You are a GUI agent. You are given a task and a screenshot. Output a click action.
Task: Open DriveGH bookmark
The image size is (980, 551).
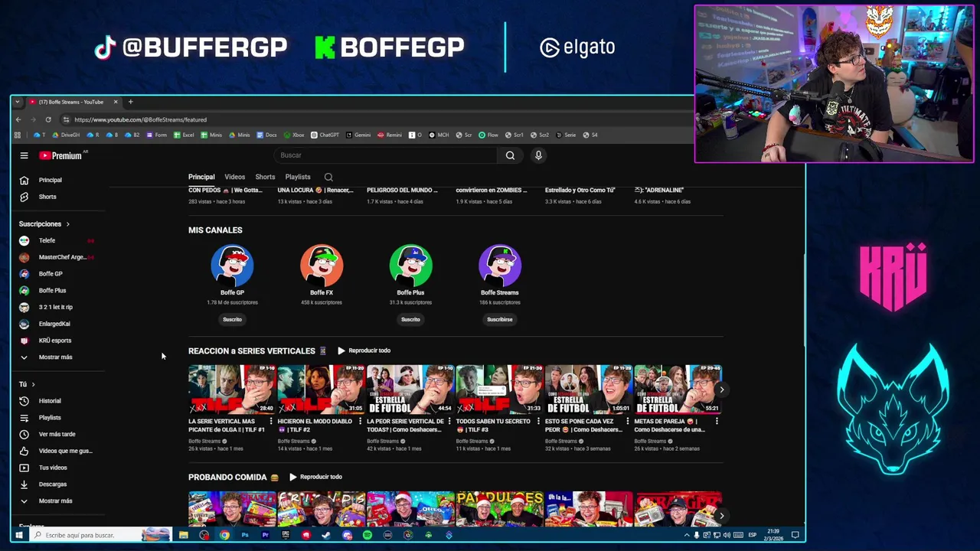pos(67,135)
